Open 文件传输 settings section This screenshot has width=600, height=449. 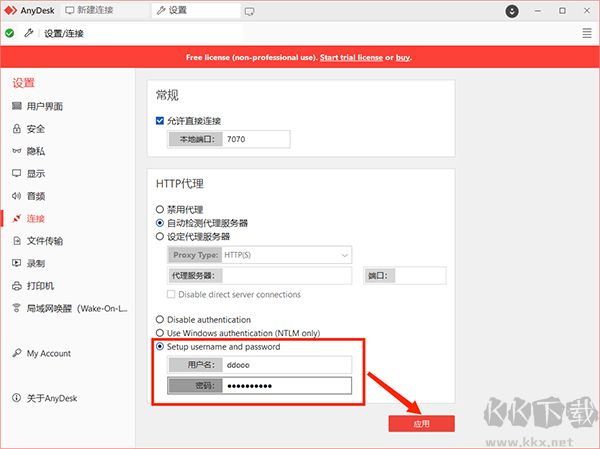[45, 241]
